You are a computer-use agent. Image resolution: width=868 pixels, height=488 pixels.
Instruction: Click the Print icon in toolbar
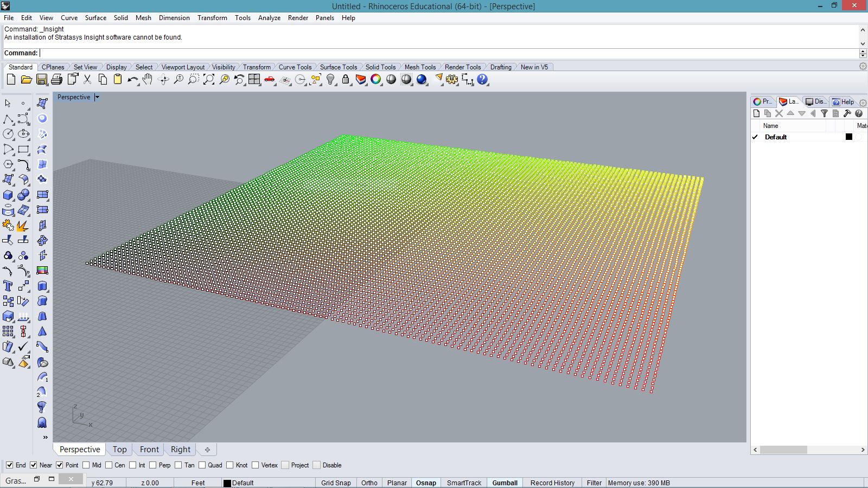coord(56,80)
